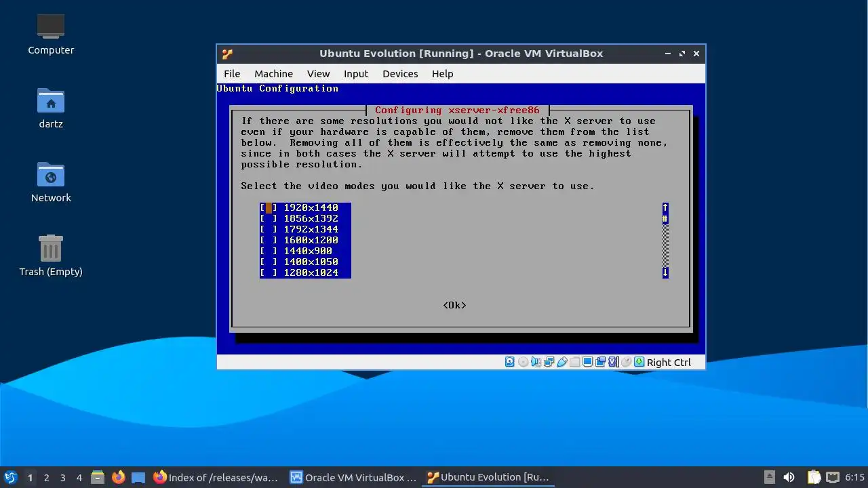Viewport: 868px width, 488px height.
Task: Click the shared folders icon in VirtualBox status bar
Action: (575, 362)
